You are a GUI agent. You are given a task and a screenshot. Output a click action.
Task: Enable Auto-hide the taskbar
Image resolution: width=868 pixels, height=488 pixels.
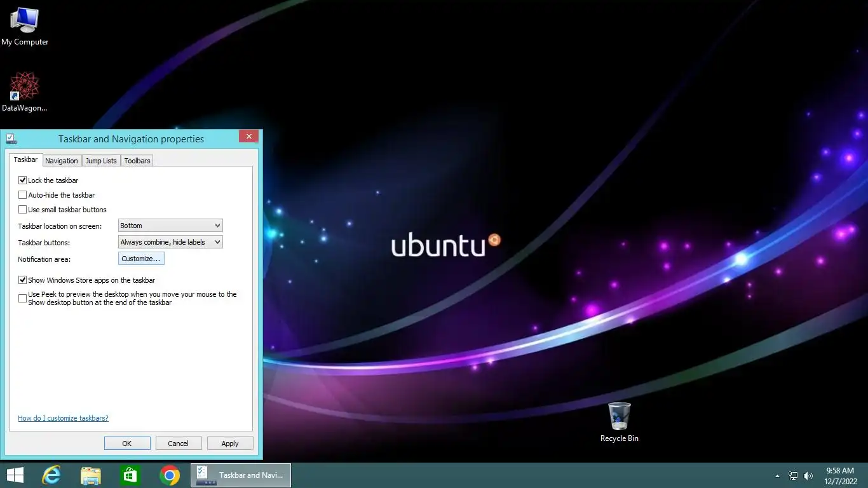(x=23, y=195)
